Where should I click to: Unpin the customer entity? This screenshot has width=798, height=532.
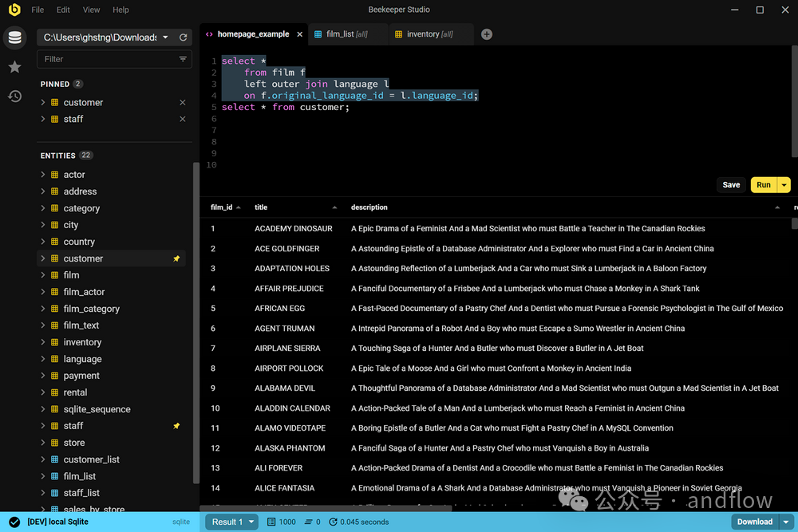176,258
